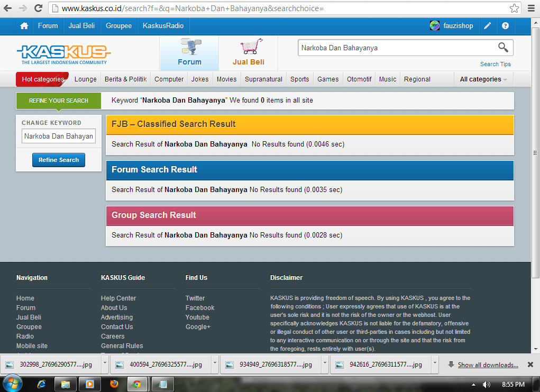Click the main search input field
This screenshot has height=392, width=540.
pyautogui.click(x=398, y=48)
